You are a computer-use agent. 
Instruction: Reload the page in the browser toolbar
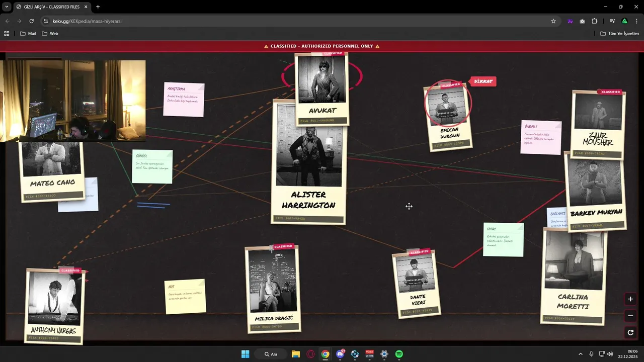pyautogui.click(x=31, y=21)
